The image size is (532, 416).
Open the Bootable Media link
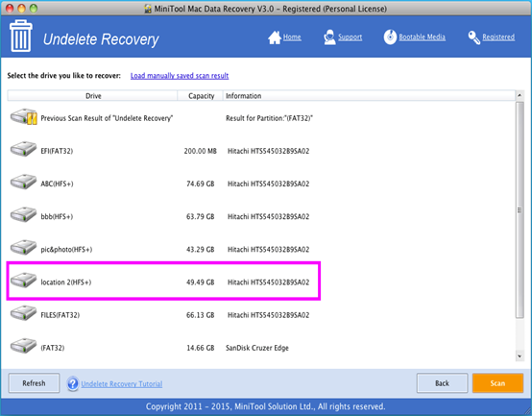tap(423, 37)
